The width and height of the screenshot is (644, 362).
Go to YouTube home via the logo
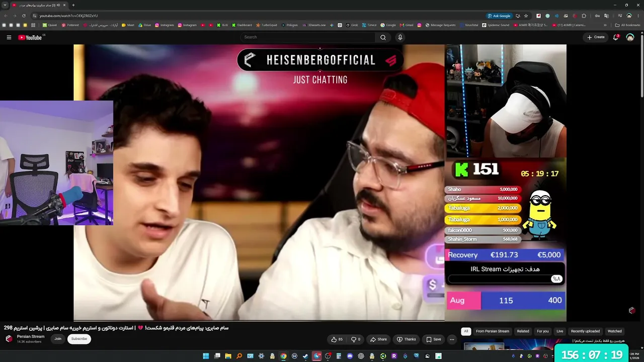pyautogui.click(x=30, y=37)
